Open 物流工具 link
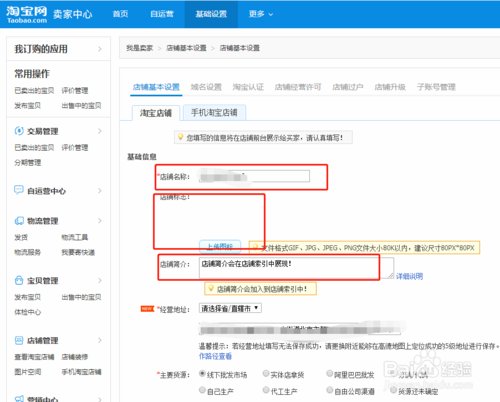The height and width of the screenshot is (402, 500). (75, 237)
